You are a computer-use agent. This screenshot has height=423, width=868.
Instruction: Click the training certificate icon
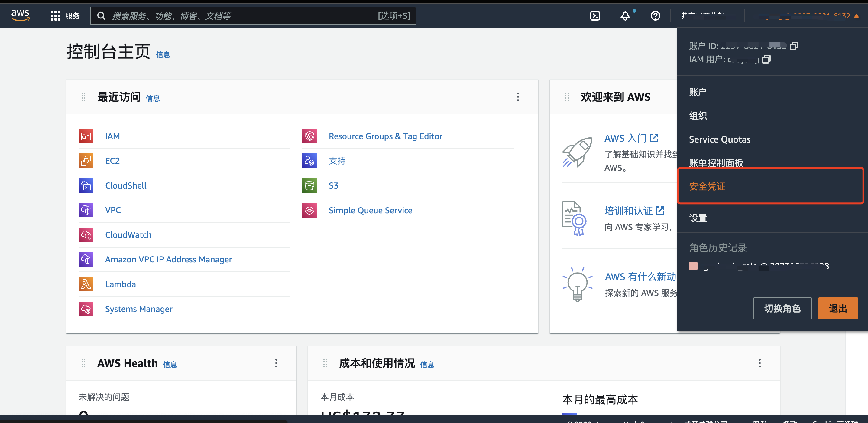pos(575,218)
